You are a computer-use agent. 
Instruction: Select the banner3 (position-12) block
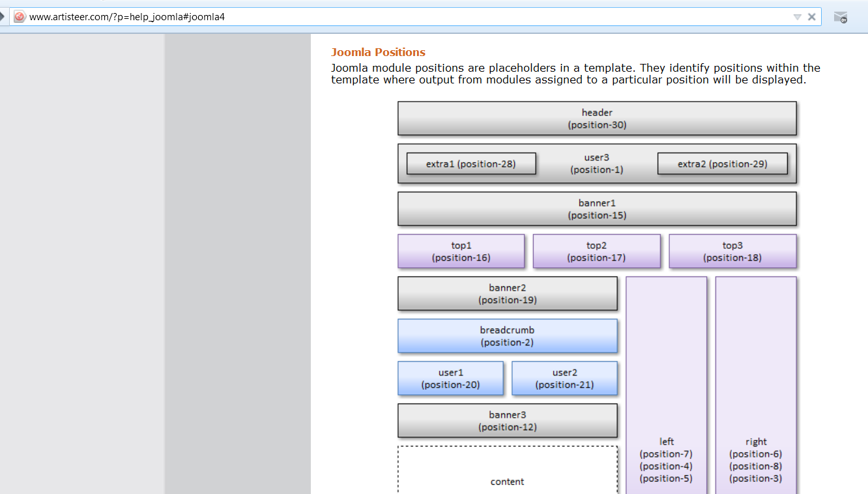tap(508, 421)
